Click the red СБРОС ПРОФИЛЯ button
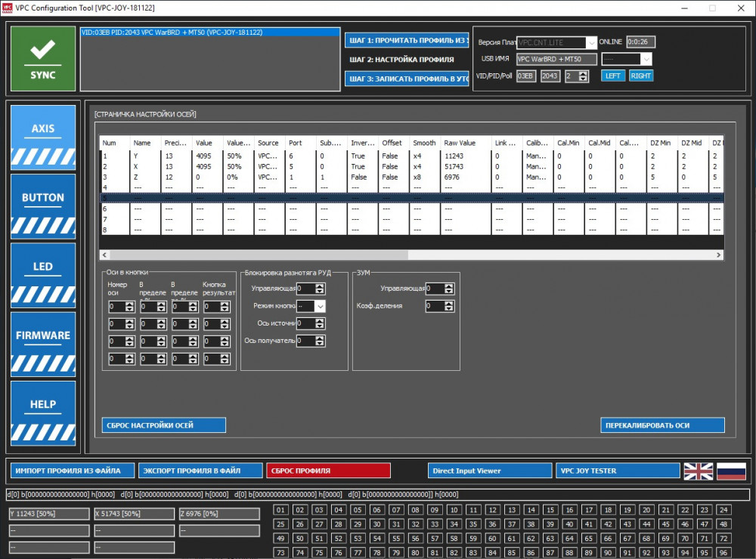The image size is (756, 559). tap(328, 471)
